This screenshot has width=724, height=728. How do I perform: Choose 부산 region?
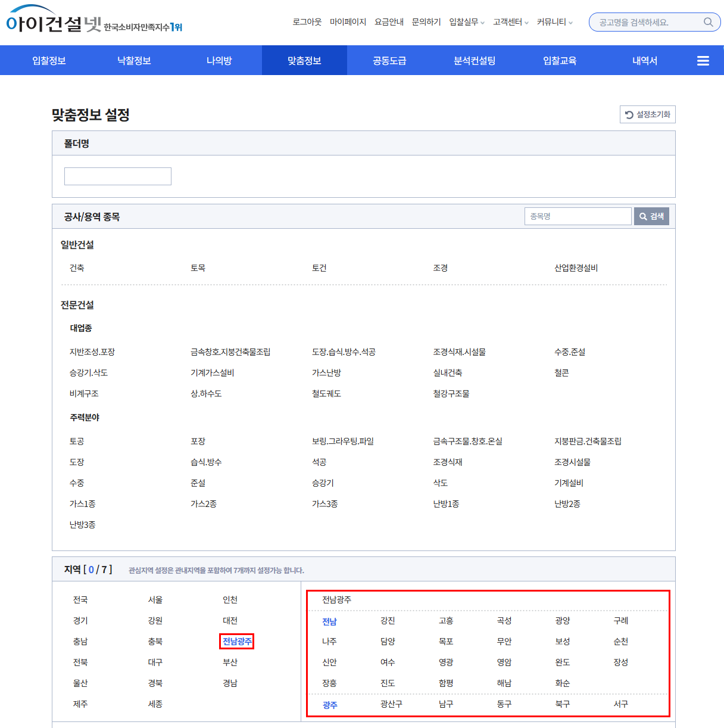(x=230, y=662)
